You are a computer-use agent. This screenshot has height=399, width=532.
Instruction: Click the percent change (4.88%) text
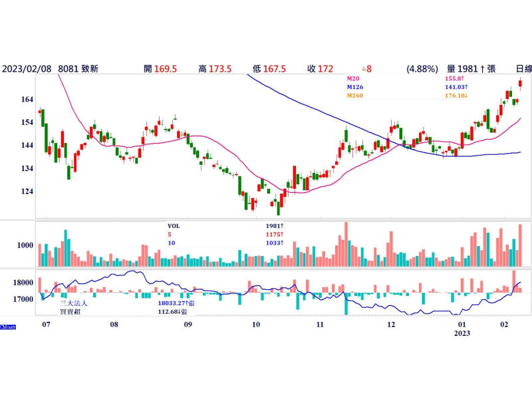coord(422,68)
